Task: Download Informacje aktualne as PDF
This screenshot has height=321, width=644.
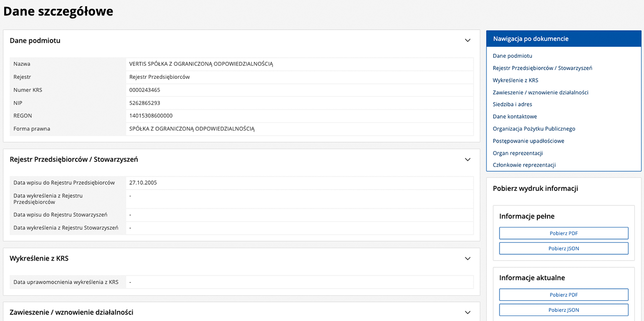Action: point(563,294)
